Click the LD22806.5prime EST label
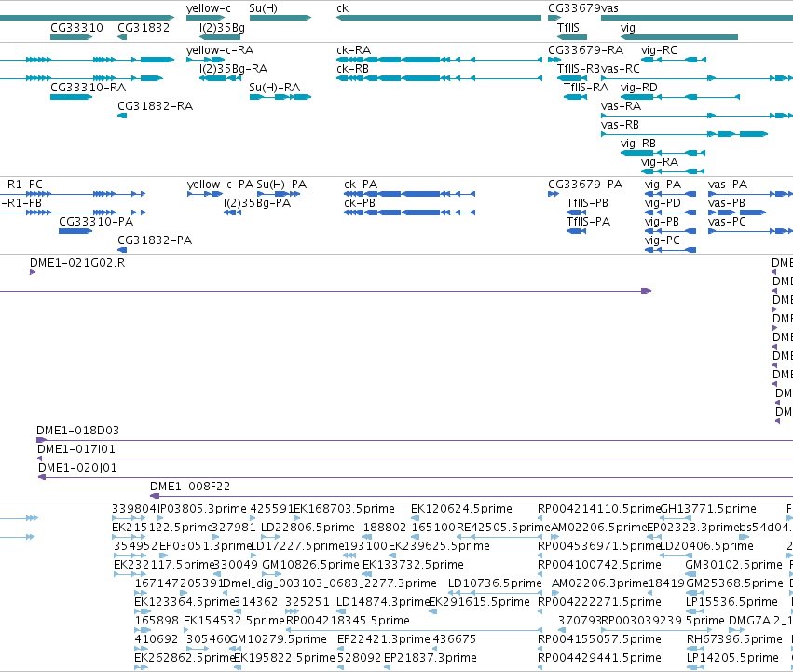 coord(308,528)
